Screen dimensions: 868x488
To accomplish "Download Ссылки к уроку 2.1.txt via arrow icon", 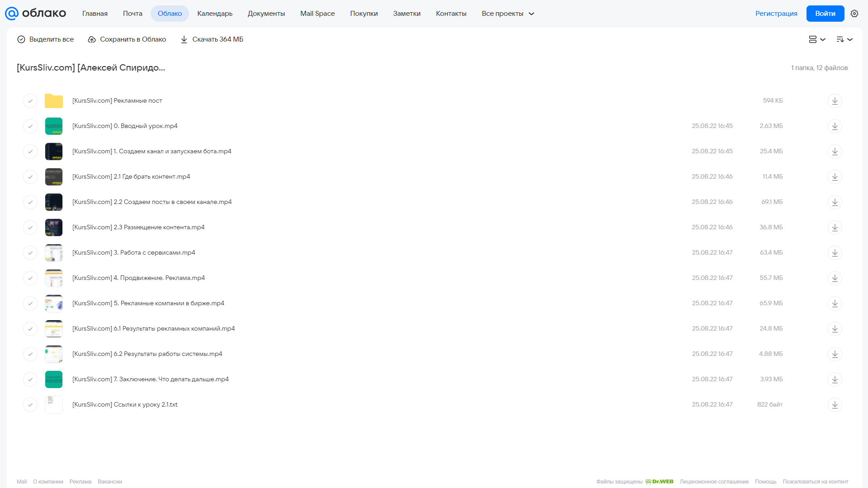I will tap(835, 405).
